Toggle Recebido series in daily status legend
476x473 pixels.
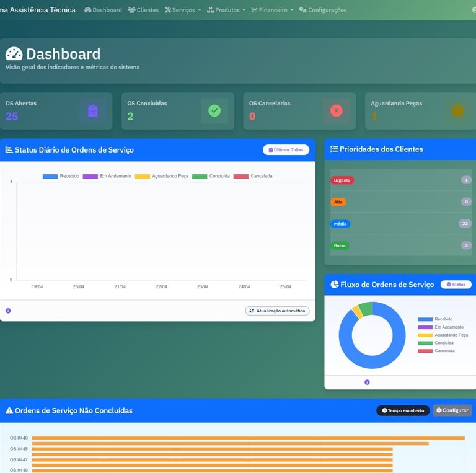tap(61, 176)
